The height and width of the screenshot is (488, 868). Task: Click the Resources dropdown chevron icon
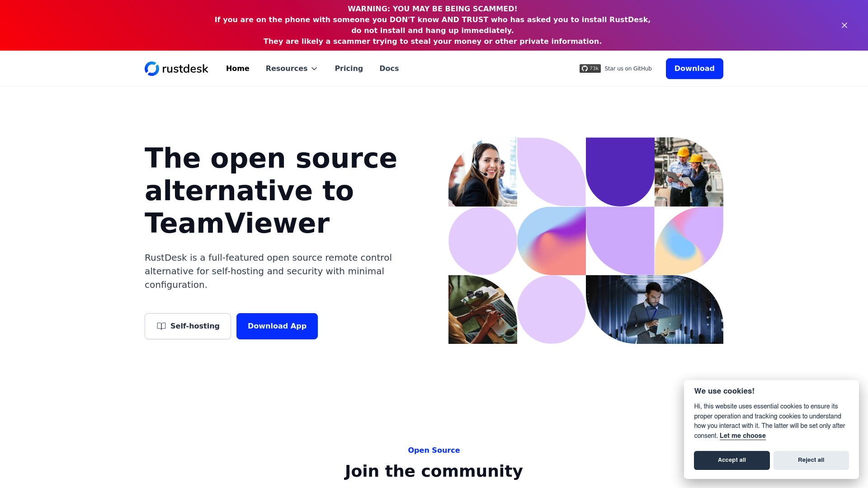314,69
